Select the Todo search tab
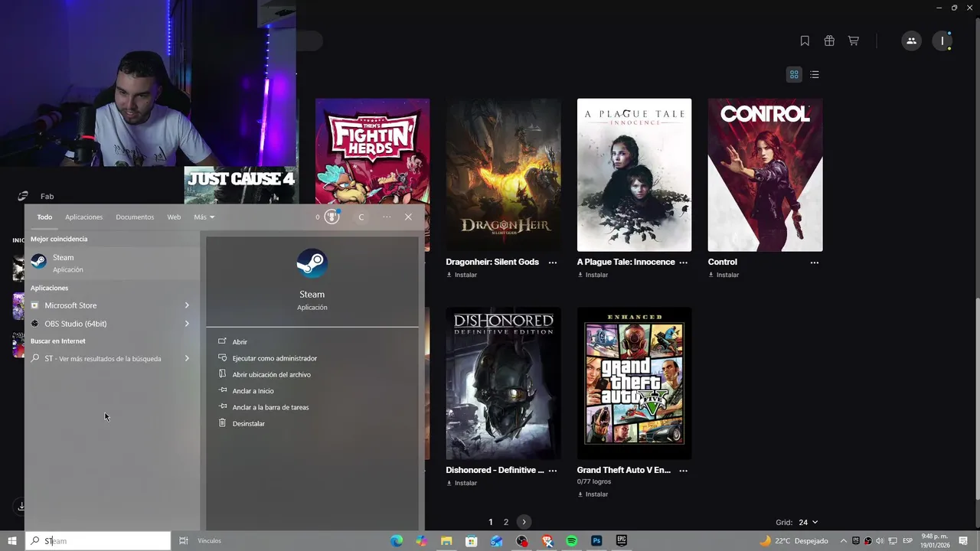The image size is (980, 551). [44, 217]
